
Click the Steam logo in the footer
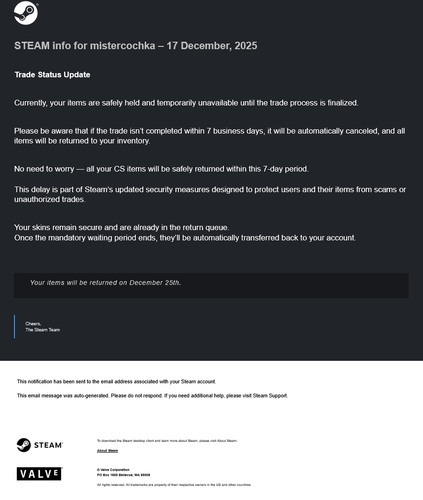(40, 445)
